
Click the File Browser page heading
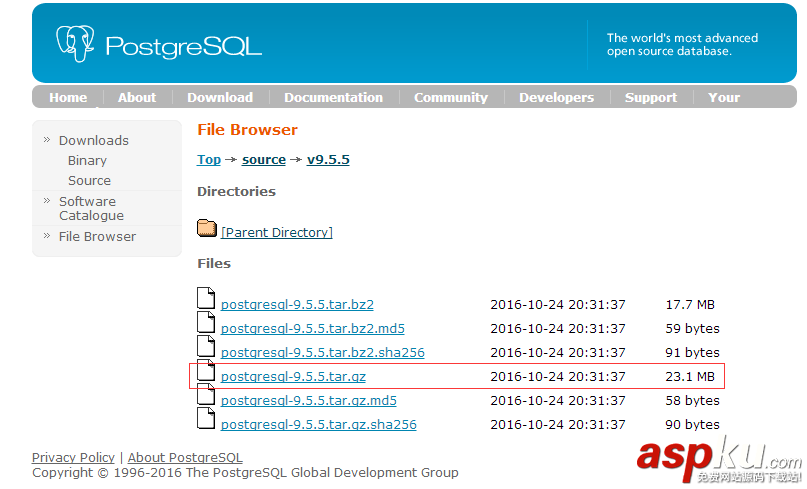pos(248,130)
